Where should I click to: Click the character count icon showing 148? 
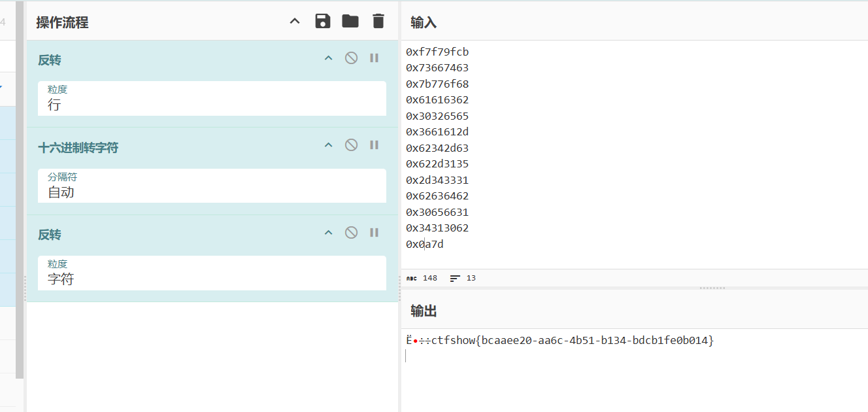tap(412, 278)
